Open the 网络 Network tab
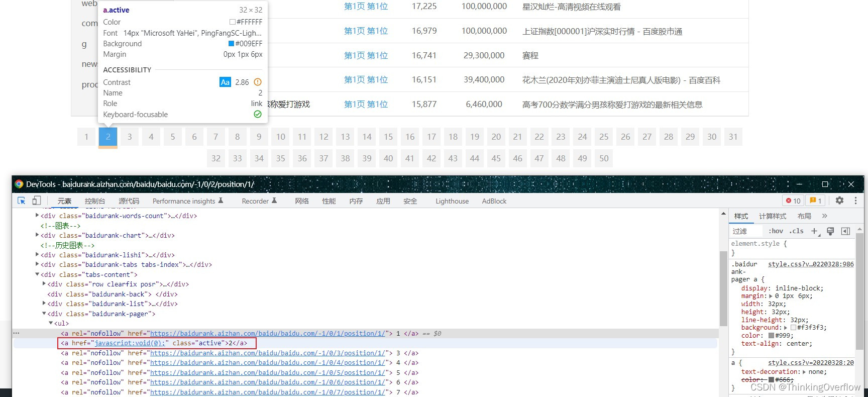Image resolution: width=868 pixels, height=397 pixels. (302, 201)
